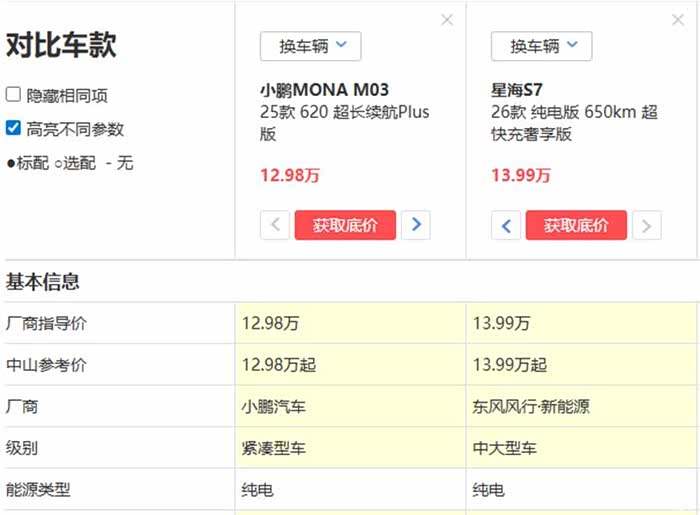Open the 星海S7 model title

[x=517, y=90]
